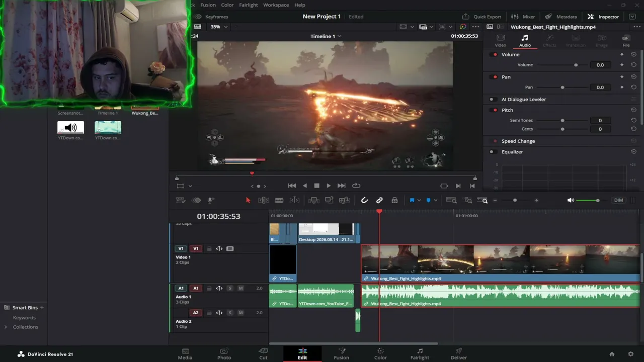This screenshot has height=362, width=644.
Task: Open the Color menu
Action: pyautogui.click(x=227, y=5)
